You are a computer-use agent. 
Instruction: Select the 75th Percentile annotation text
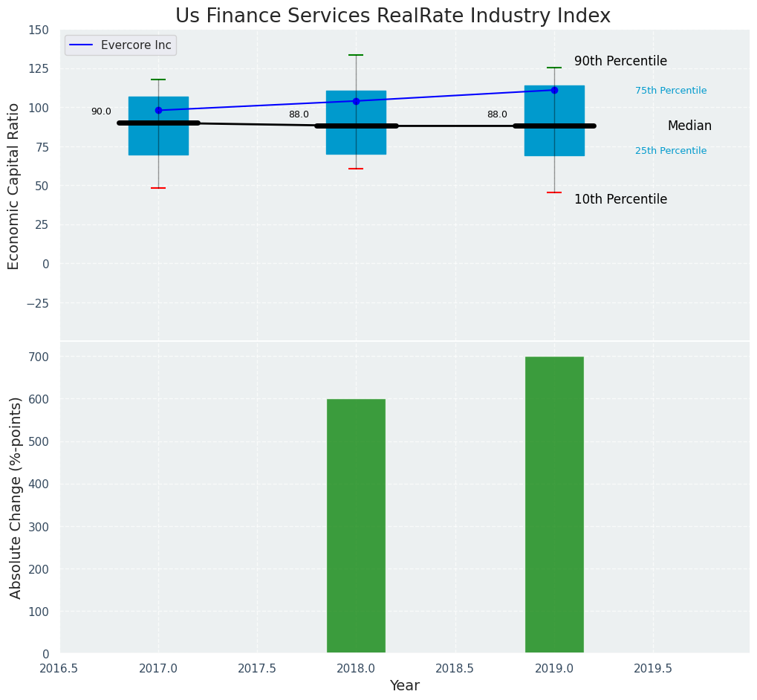[x=671, y=91]
